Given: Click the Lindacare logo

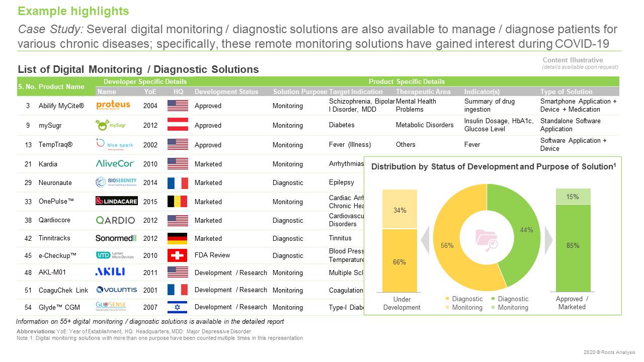Looking at the screenshot, I should (117, 201).
